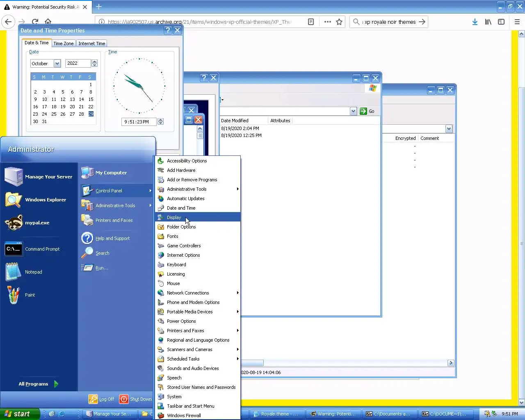Image resolution: width=525 pixels, height=420 pixels.
Task: Open Speech control panel item
Action: [x=198, y=378]
